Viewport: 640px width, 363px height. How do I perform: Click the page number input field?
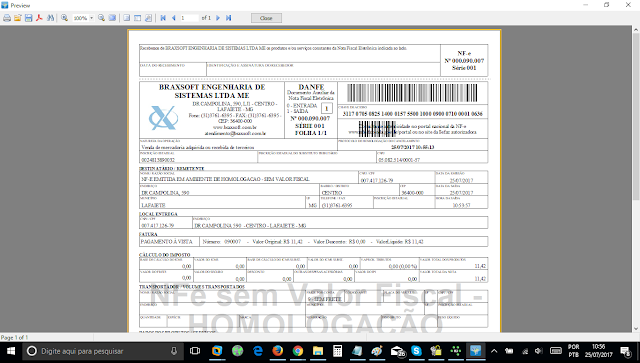(189, 18)
